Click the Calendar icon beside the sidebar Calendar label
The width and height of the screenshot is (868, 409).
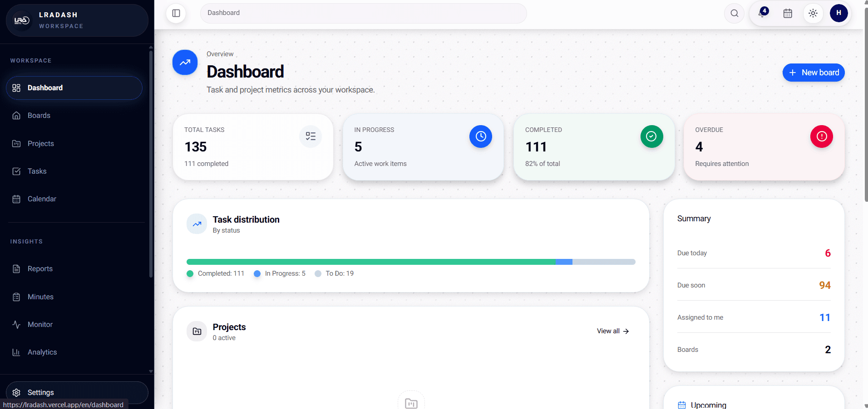pos(16,199)
